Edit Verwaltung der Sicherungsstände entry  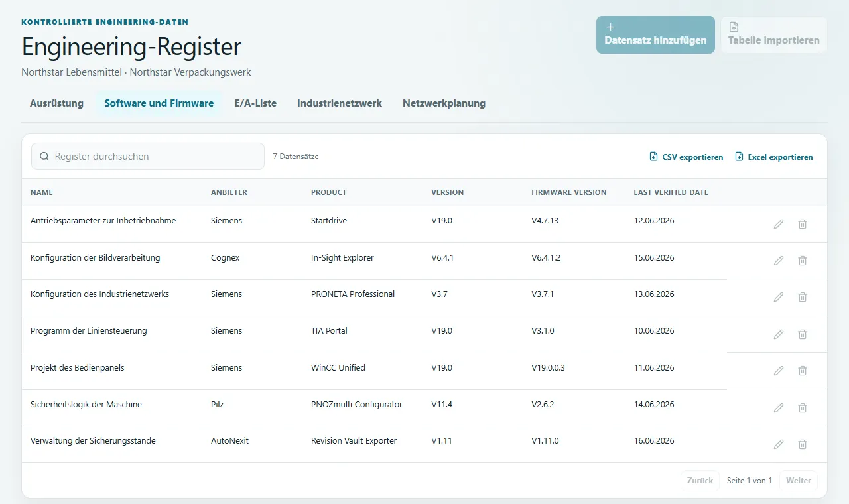(779, 444)
